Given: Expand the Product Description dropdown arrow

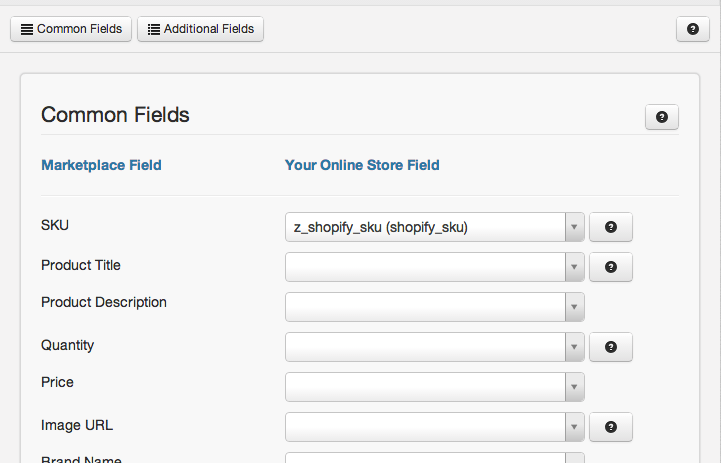Looking at the screenshot, I should (x=574, y=307).
